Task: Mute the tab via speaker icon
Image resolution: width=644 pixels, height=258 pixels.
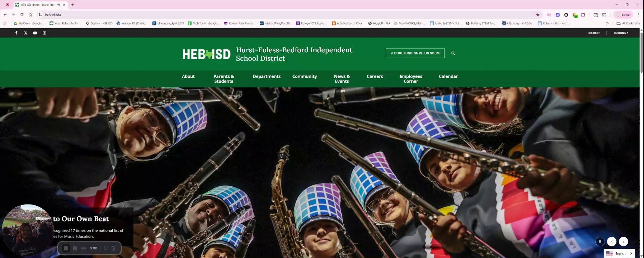Action: tap(58, 5)
